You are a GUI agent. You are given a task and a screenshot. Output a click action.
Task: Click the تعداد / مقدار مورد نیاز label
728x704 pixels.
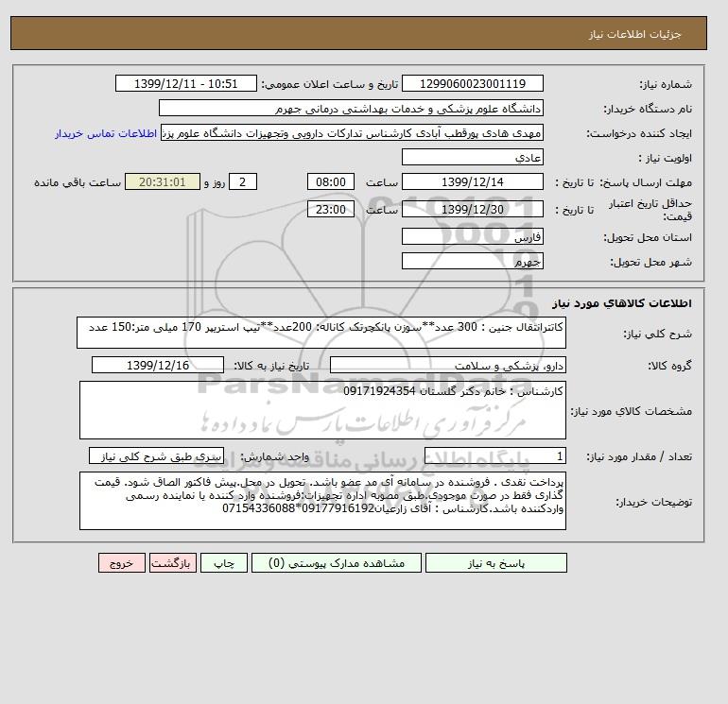[639, 456]
